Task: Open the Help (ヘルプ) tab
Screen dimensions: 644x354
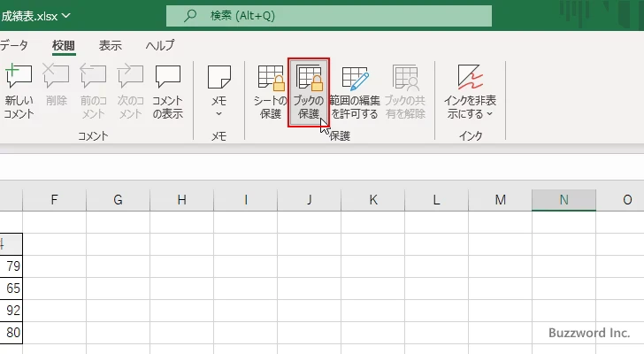Action: (160, 45)
